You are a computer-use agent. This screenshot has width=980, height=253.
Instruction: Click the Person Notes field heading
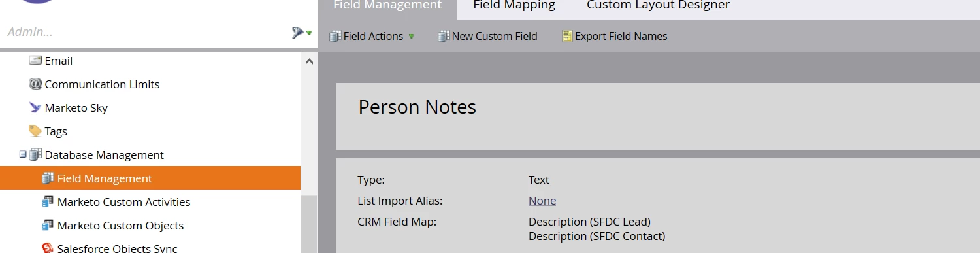(x=417, y=107)
